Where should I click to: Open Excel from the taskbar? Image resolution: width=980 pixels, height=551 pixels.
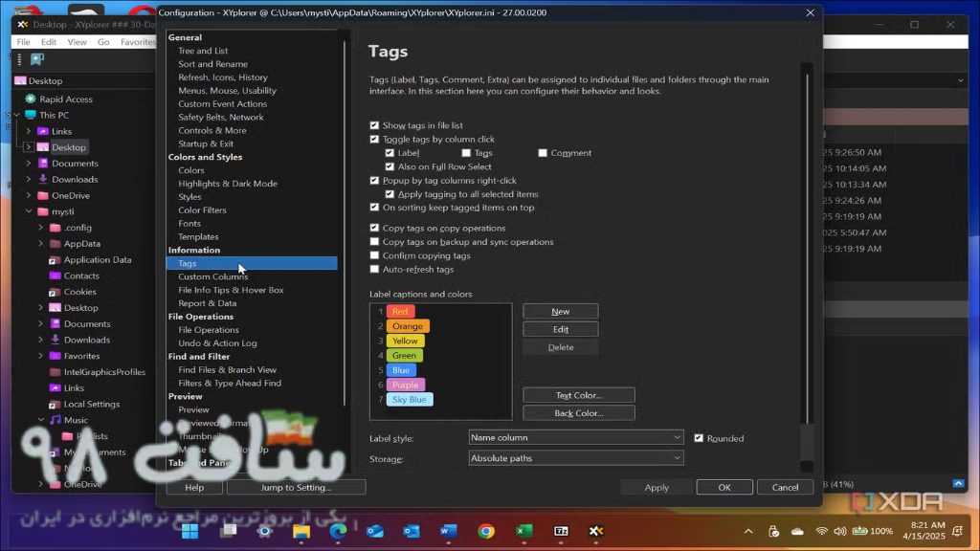click(523, 531)
